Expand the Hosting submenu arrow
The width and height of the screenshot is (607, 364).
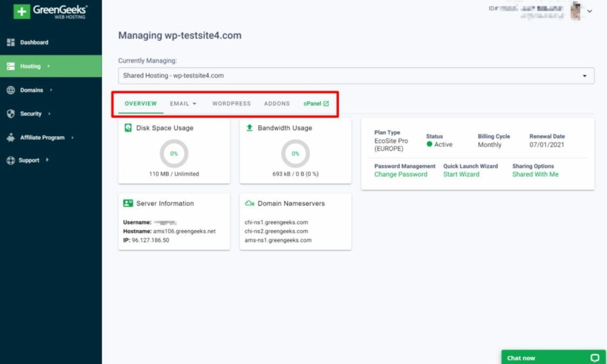(49, 66)
